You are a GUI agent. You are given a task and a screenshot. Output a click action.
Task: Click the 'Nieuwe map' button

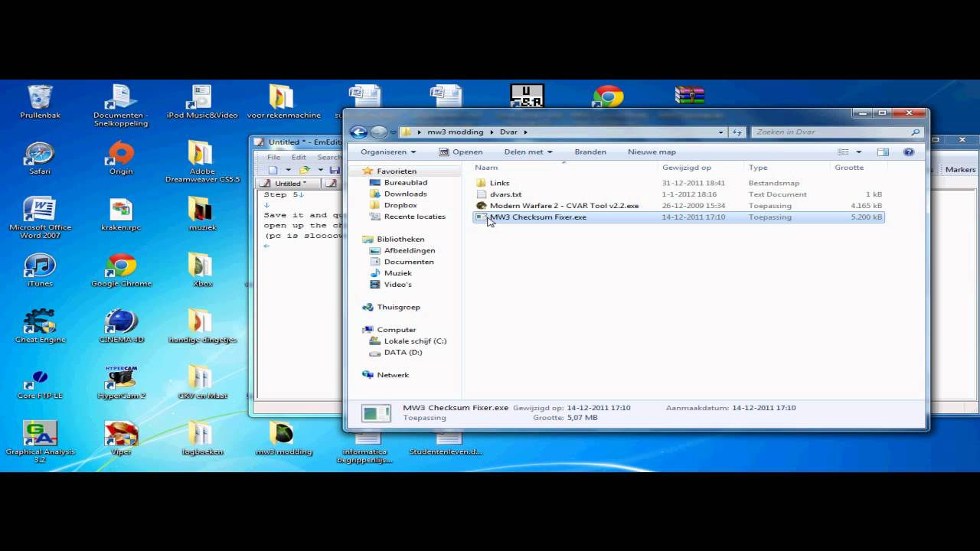(652, 152)
